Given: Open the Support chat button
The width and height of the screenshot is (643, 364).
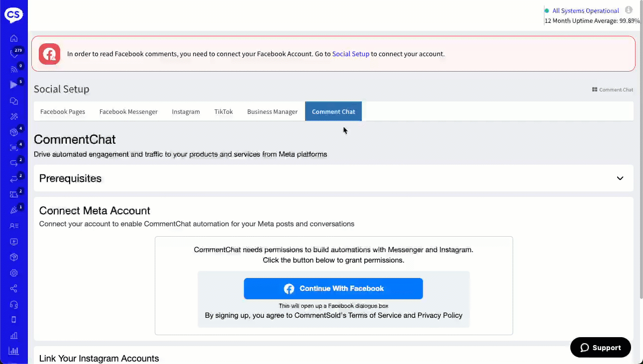Looking at the screenshot, I should (x=600, y=348).
